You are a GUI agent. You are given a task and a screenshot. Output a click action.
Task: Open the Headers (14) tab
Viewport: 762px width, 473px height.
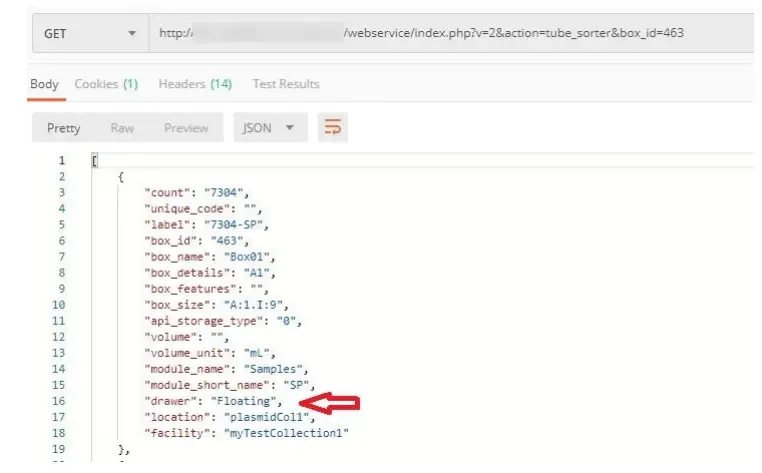pos(195,84)
